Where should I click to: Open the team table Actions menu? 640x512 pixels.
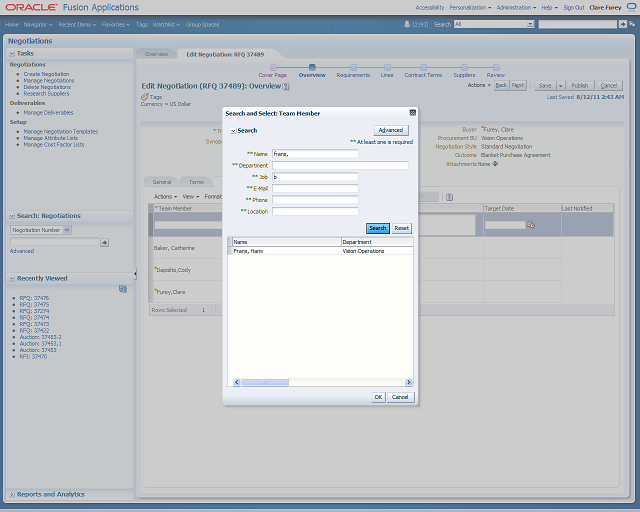[x=165, y=197]
